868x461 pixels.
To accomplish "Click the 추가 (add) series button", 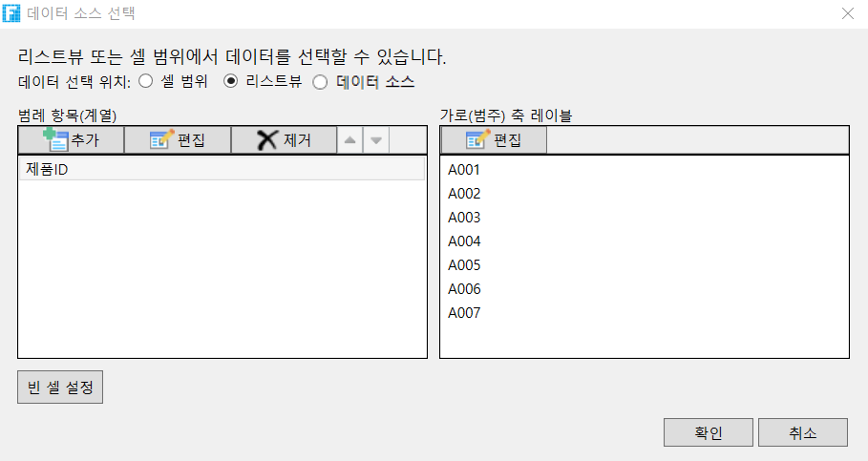I will pos(71,140).
